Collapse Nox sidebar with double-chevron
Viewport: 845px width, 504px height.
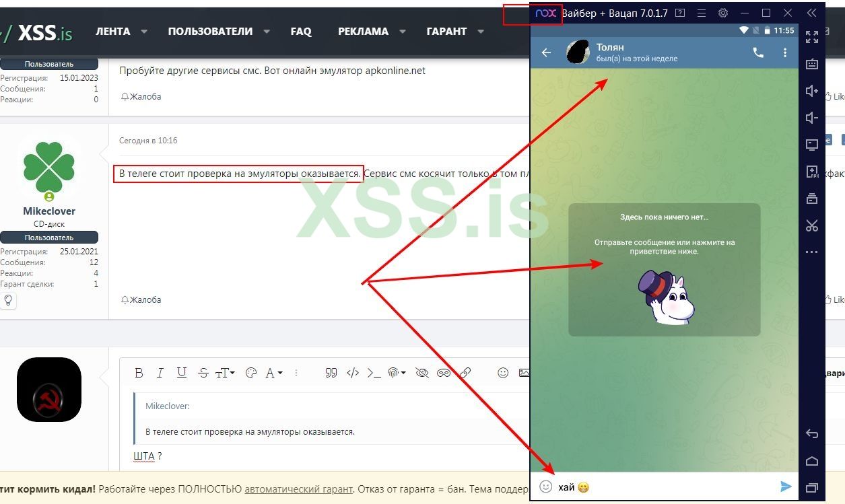(x=812, y=13)
